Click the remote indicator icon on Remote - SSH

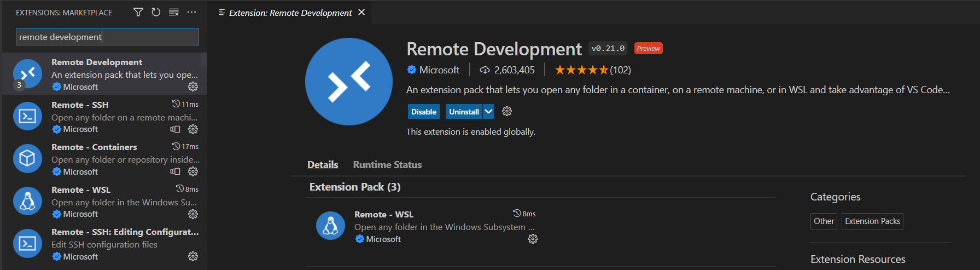(x=175, y=129)
